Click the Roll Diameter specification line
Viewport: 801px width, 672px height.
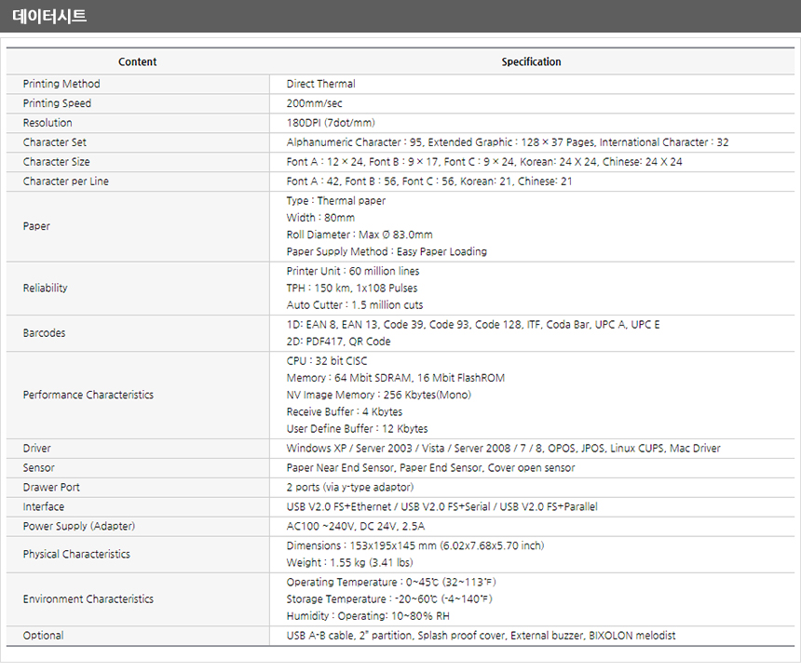point(360,235)
